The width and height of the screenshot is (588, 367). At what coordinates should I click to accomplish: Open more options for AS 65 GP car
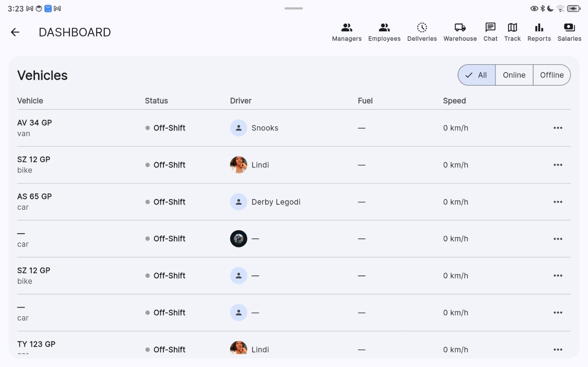(557, 202)
